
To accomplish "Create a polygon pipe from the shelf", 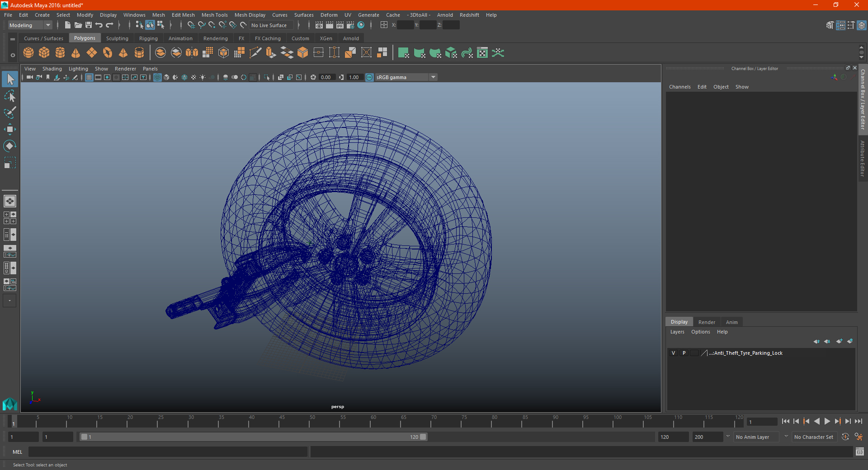I will 139,53.
